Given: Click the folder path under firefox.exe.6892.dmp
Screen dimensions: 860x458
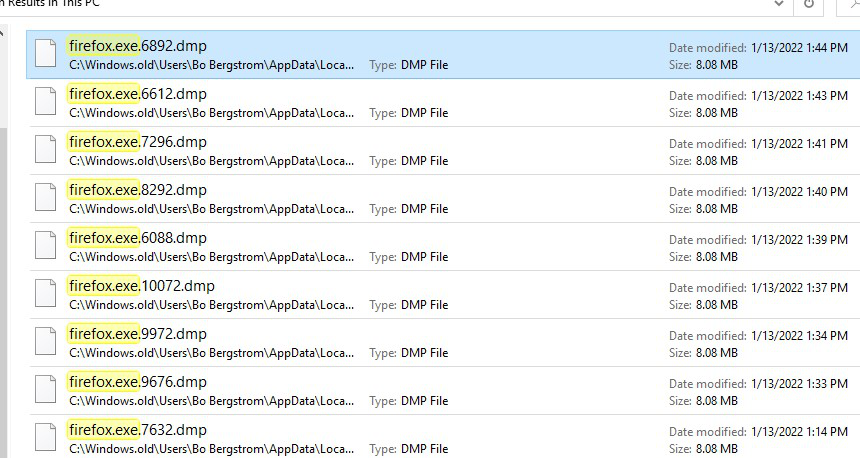Looking at the screenshot, I should click(x=212, y=65).
